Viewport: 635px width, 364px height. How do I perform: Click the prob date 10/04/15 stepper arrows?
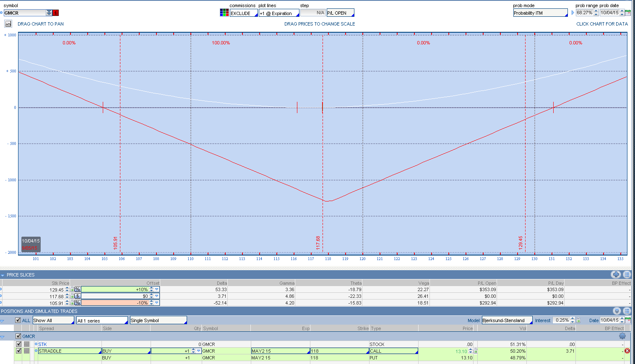[622, 13]
